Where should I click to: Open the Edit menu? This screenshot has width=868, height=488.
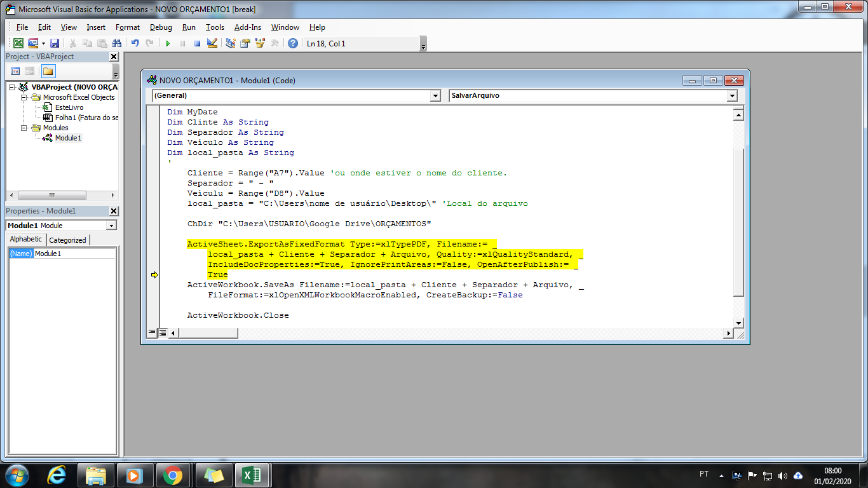pyautogui.click(x=44, y=27)
